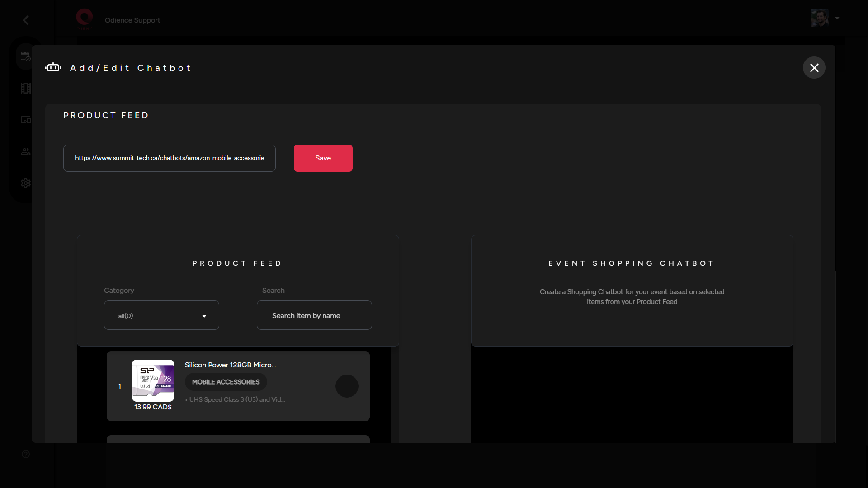
Task: Click the Odience logo in the header
Action: tap(84, 18)
